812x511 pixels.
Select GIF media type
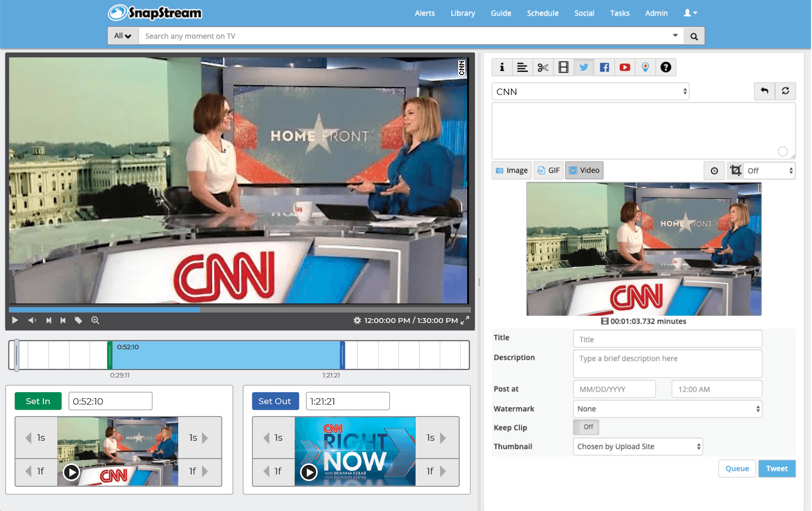pos(548,171)
